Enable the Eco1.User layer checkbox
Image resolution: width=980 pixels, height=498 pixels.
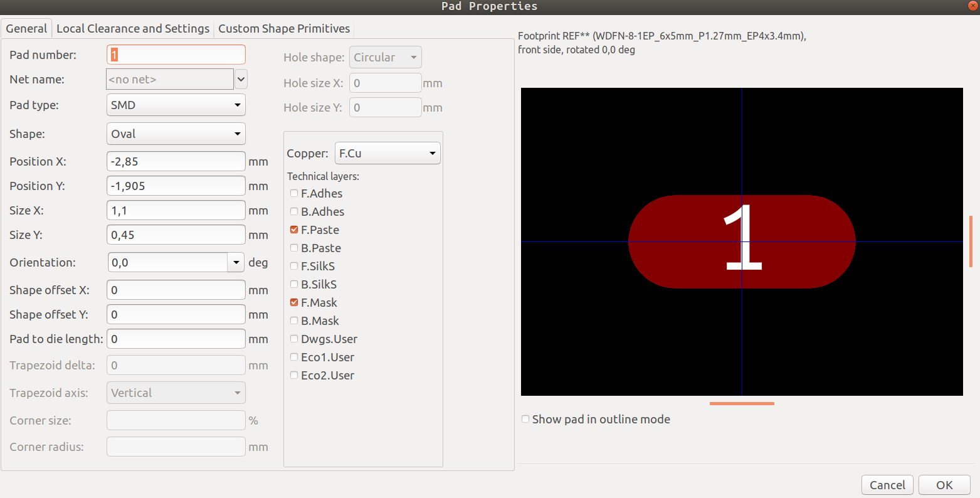[294, 357]
